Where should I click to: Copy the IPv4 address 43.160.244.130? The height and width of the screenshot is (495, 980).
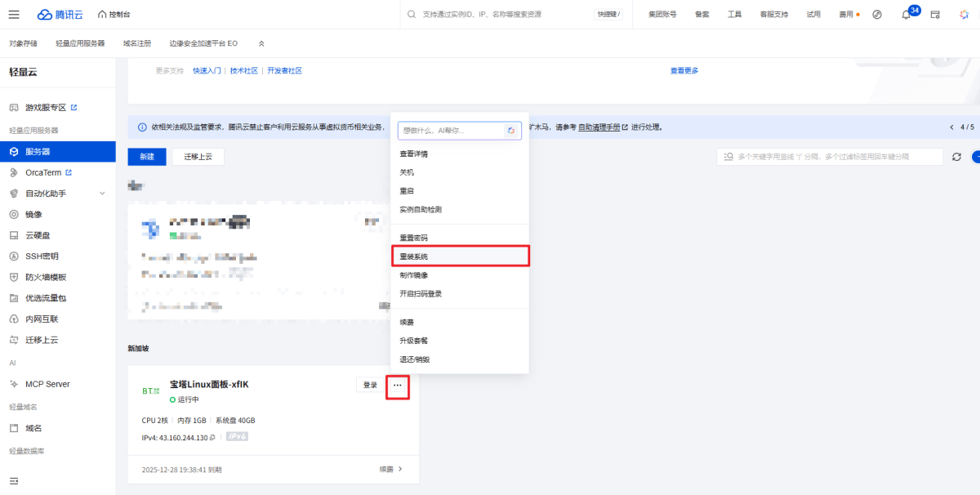point(212,437)
